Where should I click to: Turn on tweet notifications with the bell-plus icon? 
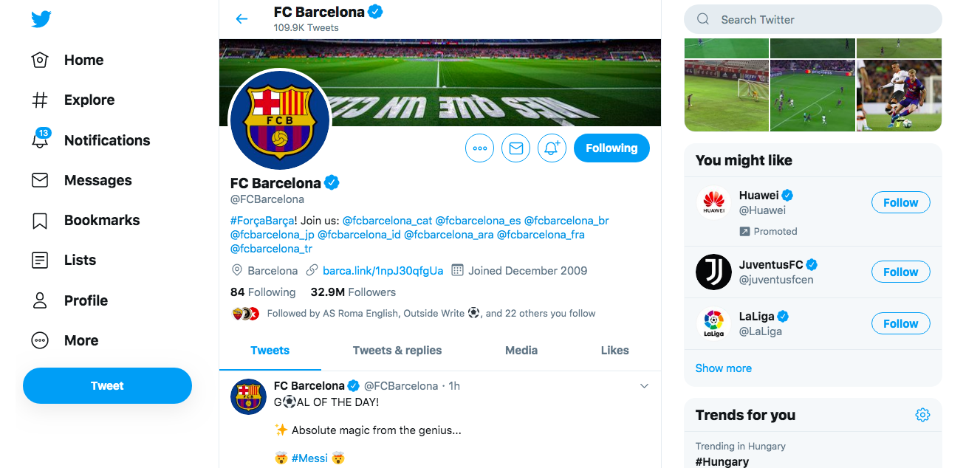552,148
